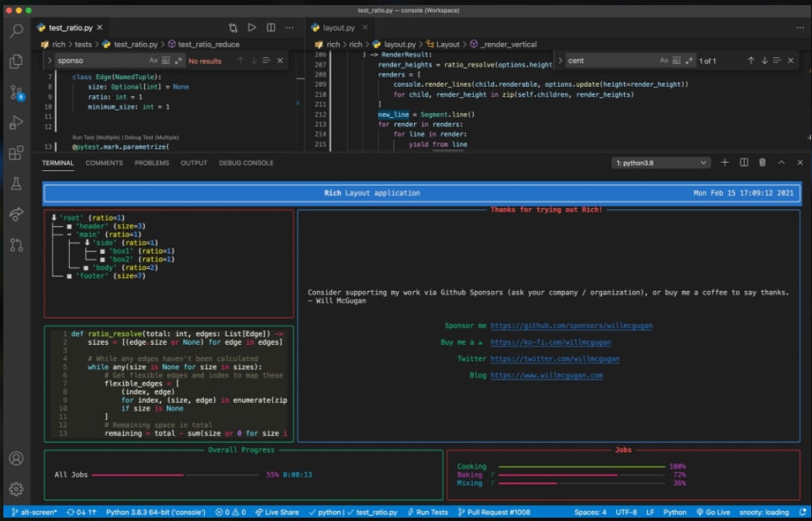Screen dimensions: 812x521
Task: Open the Testing beaker view
Action: click(x=17, y=183)
